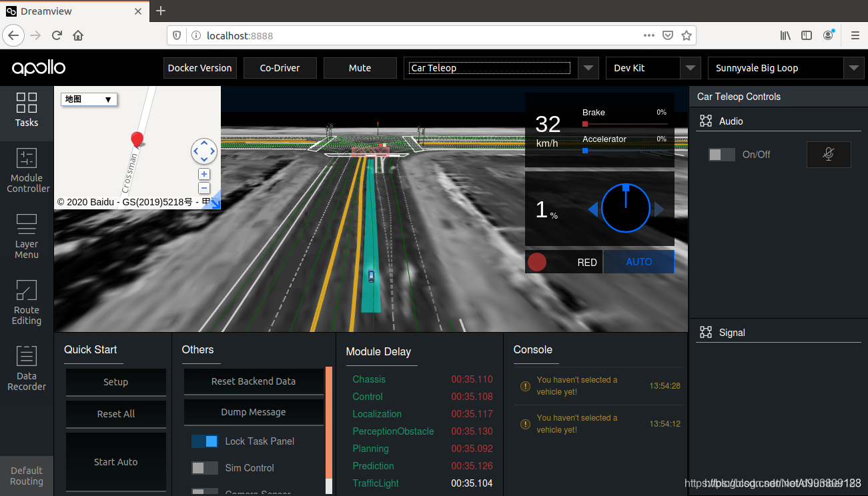Viewport: 868px width, 496px height.
Task: Open the Firefox hamburger menu
Action: 855,35
